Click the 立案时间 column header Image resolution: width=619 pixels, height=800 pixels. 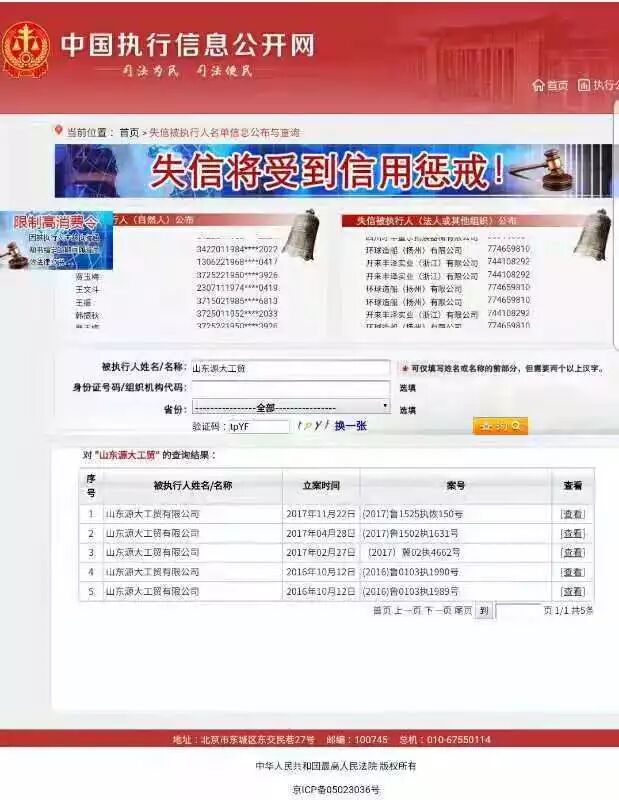(x=321, y=486)
